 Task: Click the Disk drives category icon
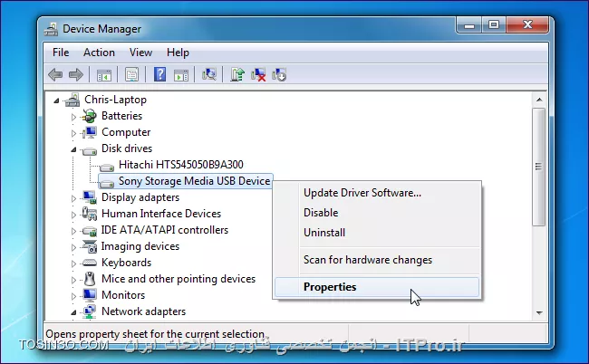[x=90, y=151]
